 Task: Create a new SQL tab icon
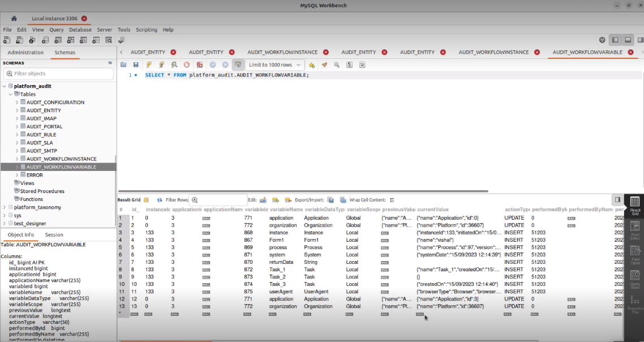[x=7, y=40]
